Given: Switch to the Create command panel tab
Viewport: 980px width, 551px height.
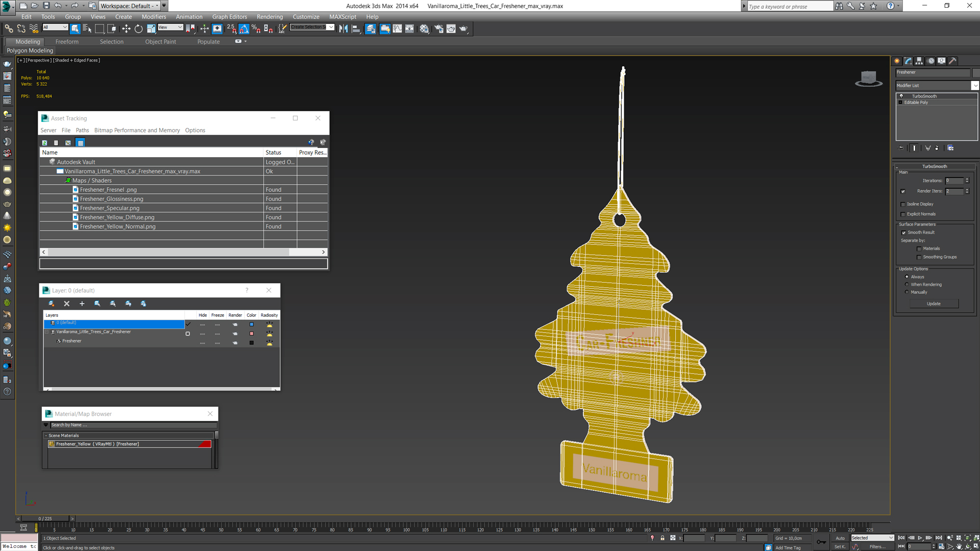Looking at the screenshot, I should pos(897,61).
